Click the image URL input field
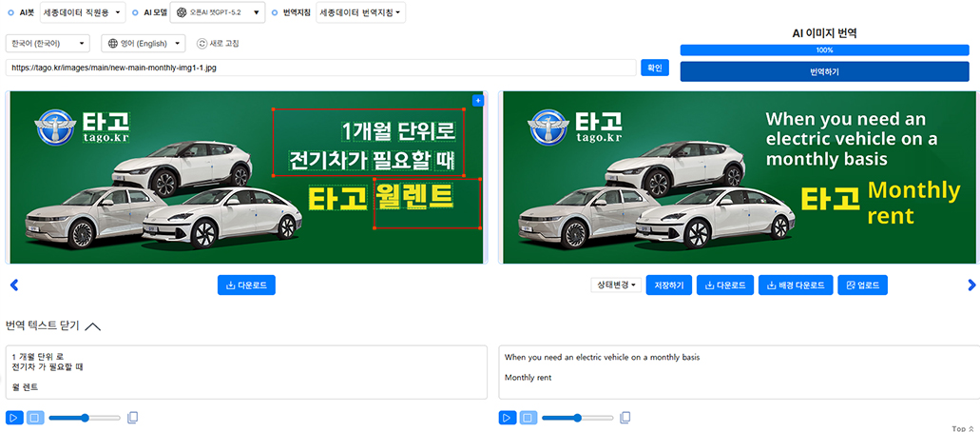The image size is (980, 432). [320, 68]
